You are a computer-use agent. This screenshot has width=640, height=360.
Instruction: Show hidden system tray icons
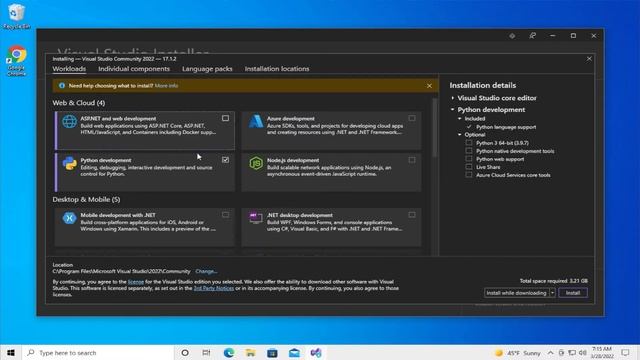coord(551,353)
